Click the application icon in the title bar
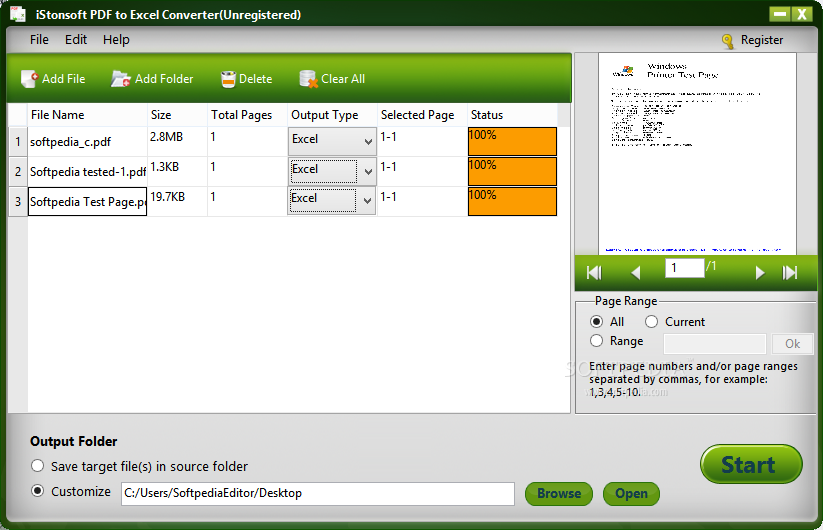The width and height of the screenshot is (823, 530). [x=18, y=14]
